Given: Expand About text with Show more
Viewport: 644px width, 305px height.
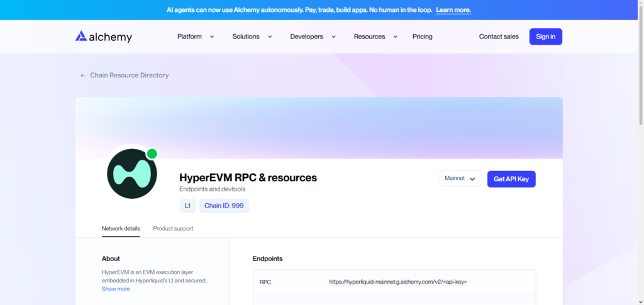Looking at the screenshot, I should tap(116, 289).
